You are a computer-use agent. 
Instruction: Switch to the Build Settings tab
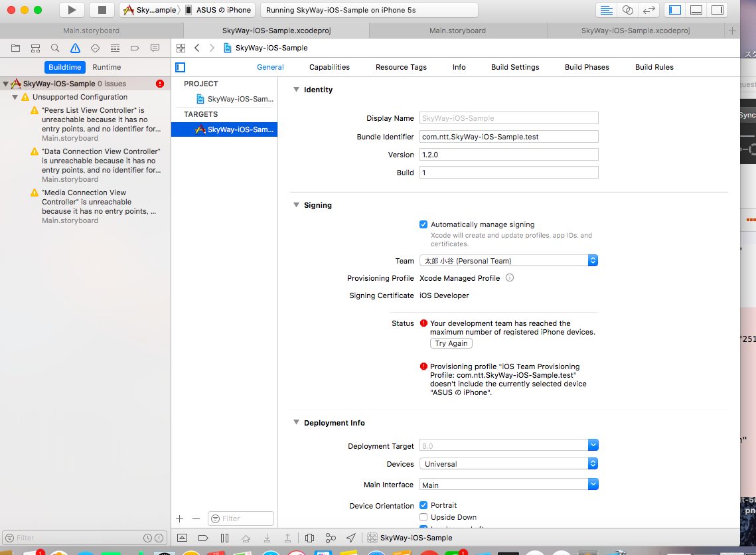pos(515,67)
